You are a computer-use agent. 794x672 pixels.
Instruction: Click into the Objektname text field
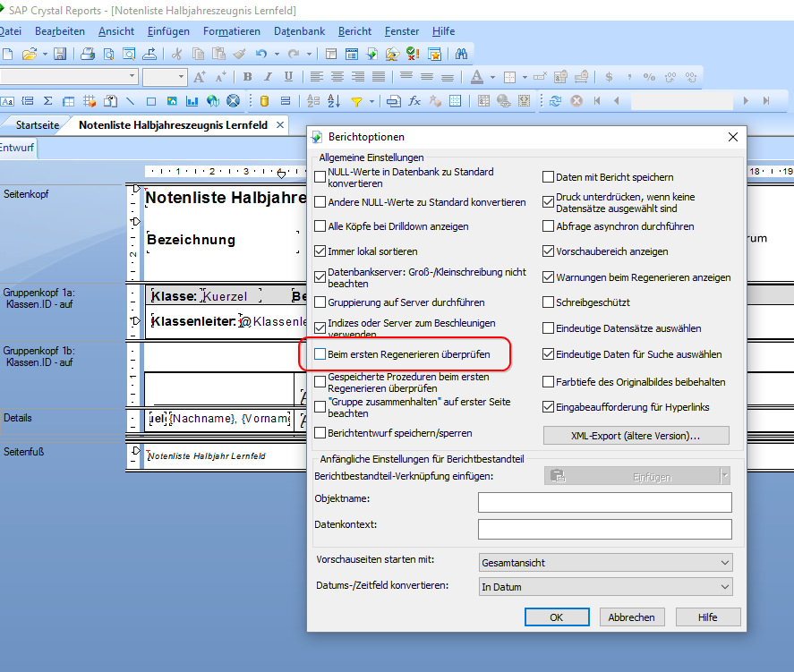coord(605,503)
